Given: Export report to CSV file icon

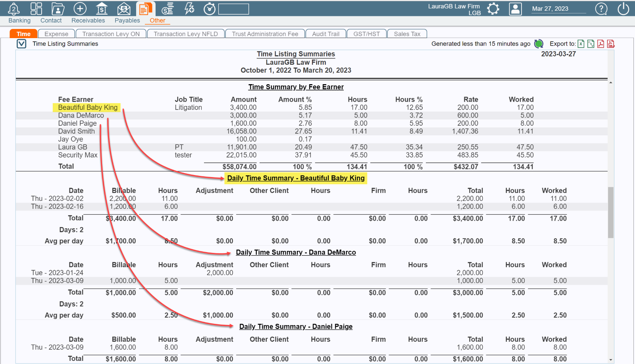Looking at the screenshot, I should coord(591,44).
